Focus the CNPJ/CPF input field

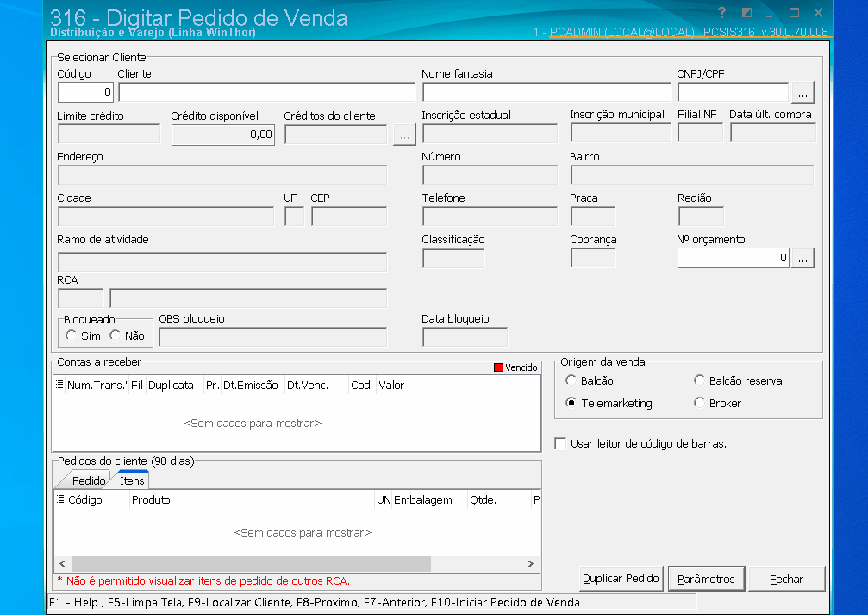click(x=733, y=92)
